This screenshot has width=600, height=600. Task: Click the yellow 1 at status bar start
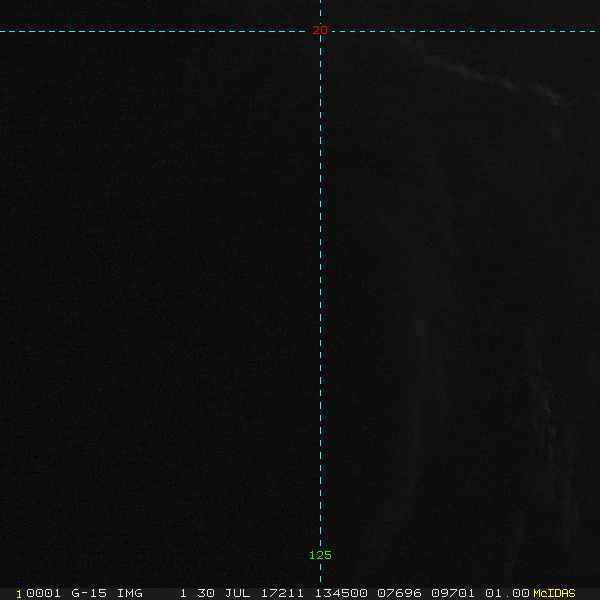click(x=19, y=593)
